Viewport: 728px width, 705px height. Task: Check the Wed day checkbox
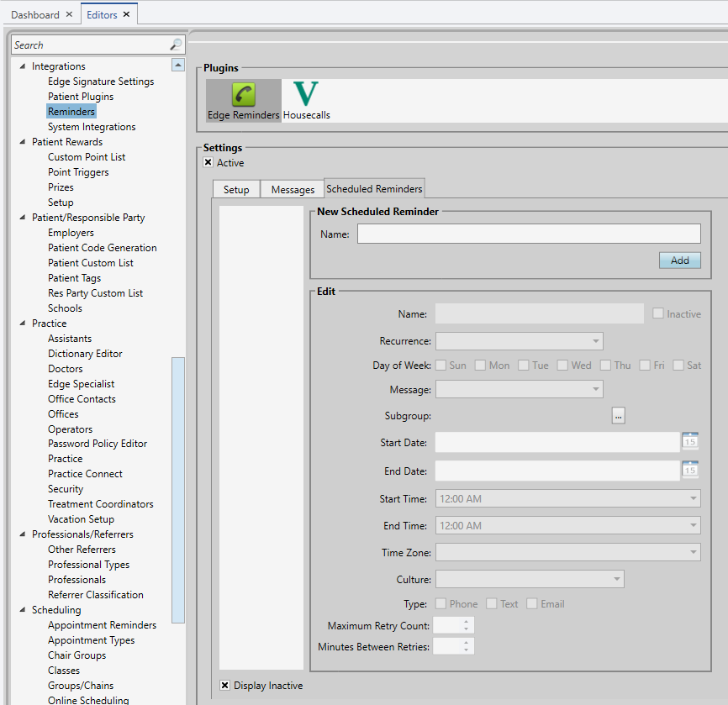[562, 366]
